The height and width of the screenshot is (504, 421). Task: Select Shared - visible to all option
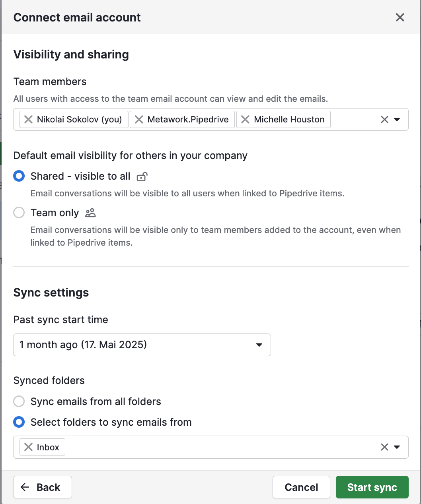coord(19,176)
